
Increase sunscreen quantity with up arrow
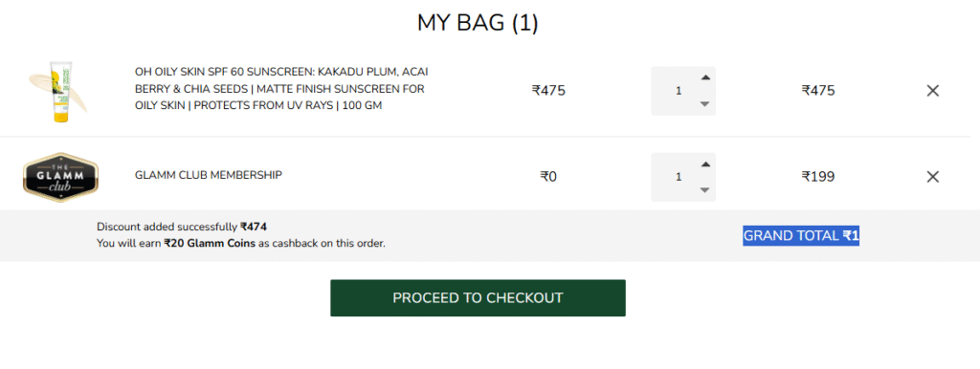coord(705,78)
